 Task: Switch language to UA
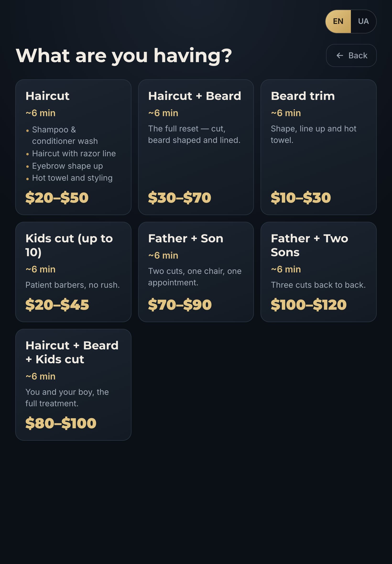tap(363, 21)
